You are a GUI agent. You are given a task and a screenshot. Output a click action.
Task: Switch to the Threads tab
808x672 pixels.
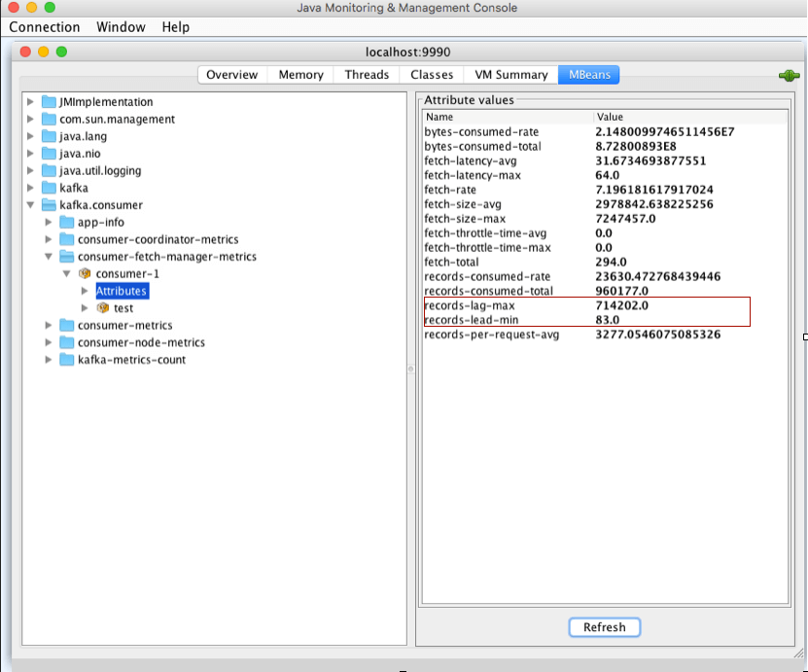(x=367, y=75)
